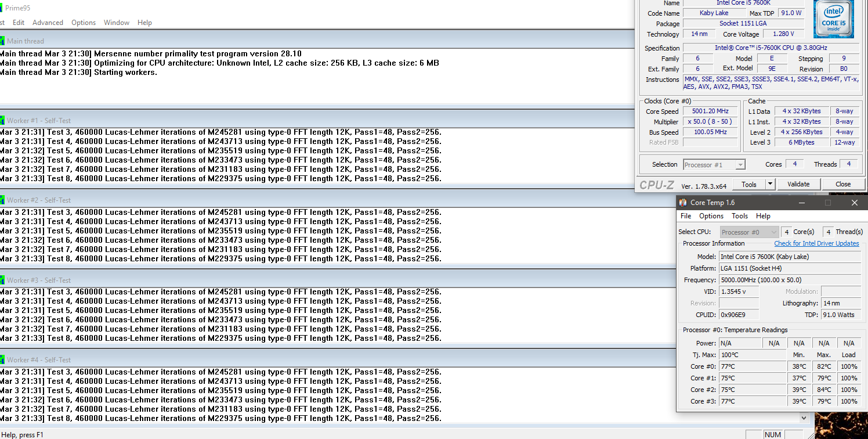Click the Core #1 min temperature 37°C
This screenshot has width=868, height=439.
(x=799, y=378)
